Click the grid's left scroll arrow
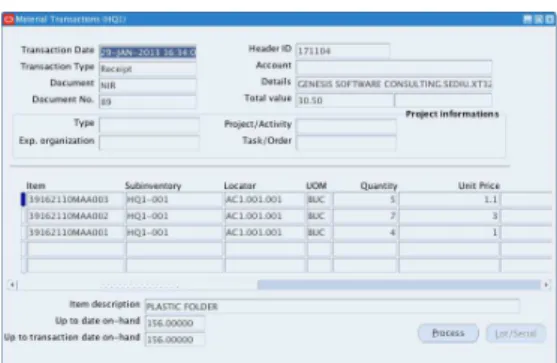The image size is (557, 363). (x=12, y=285)
